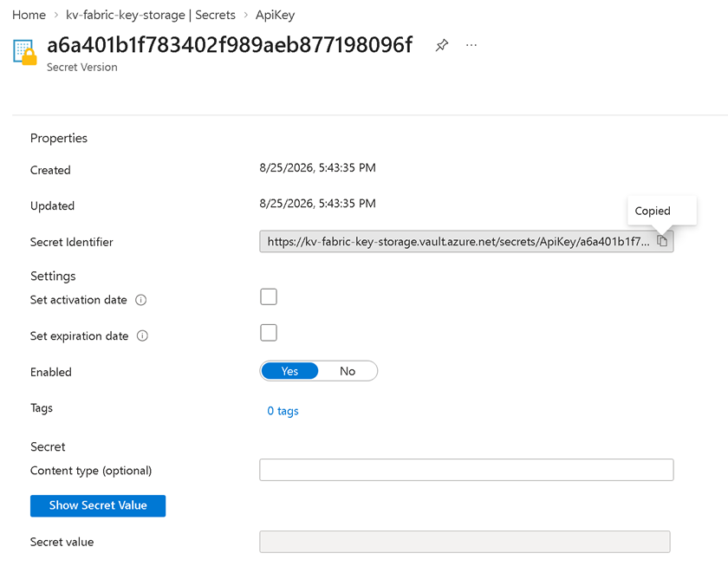Click the Key Vault secret lock icon
Image resolution: width=728 pixels, height=586 pixels.
[x=24, y=52]
